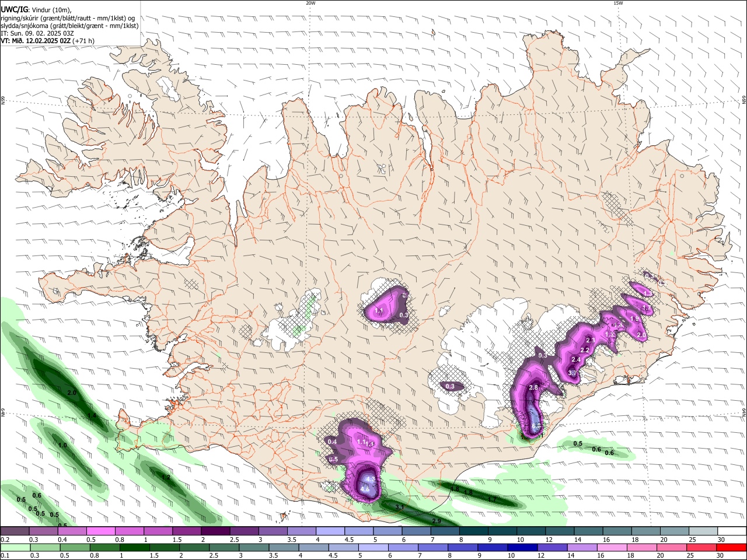Click the 6.6 snowfall maximum value
Image resolution: width=747 pixels, height=560 pixels.
[537, 426]
